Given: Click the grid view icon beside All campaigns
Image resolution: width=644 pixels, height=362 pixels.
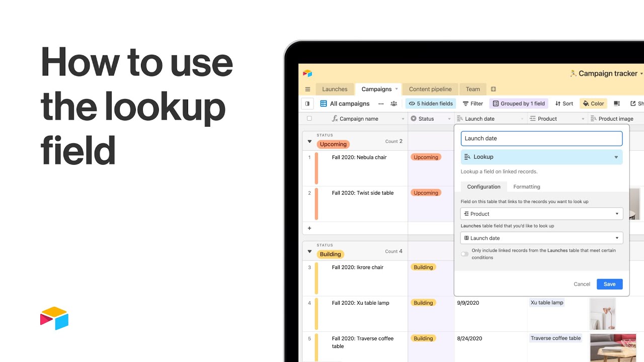Looking at the screenshot, I should click(x=324, y=104).
